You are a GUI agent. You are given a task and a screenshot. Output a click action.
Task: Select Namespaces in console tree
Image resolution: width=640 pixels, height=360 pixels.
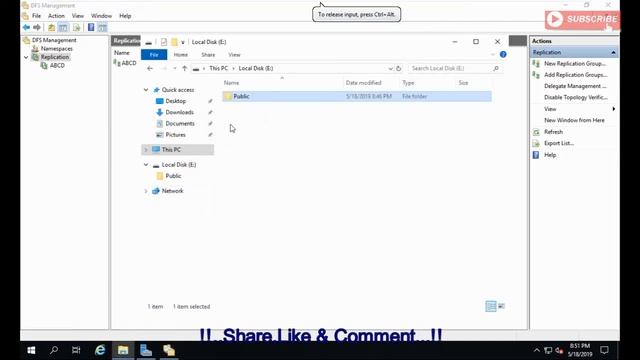(x=56, y=49)
